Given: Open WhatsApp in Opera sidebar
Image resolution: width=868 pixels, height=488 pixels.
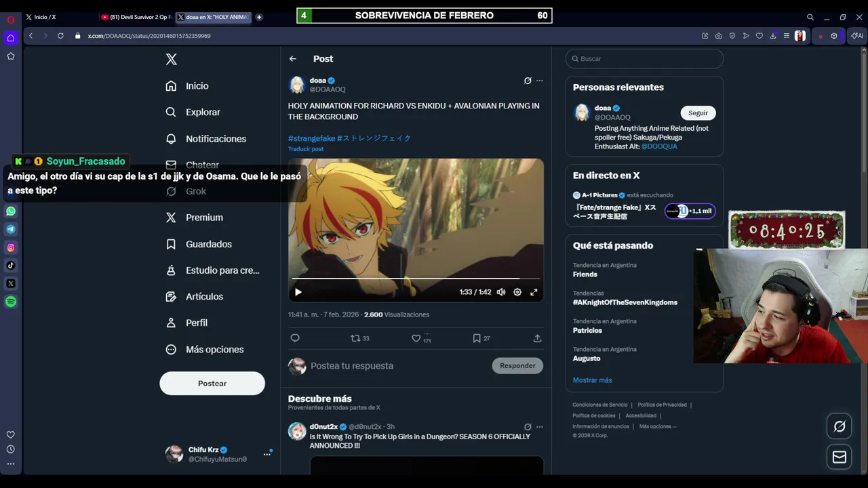Looking at the screenshot, I should (x=11, y=211).
